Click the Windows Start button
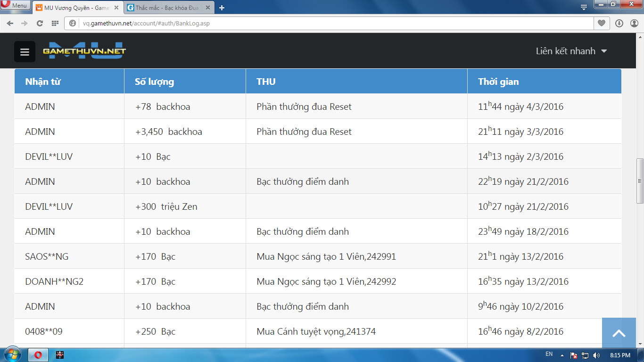Screen dimensions: 644x362 pos(12,354)
